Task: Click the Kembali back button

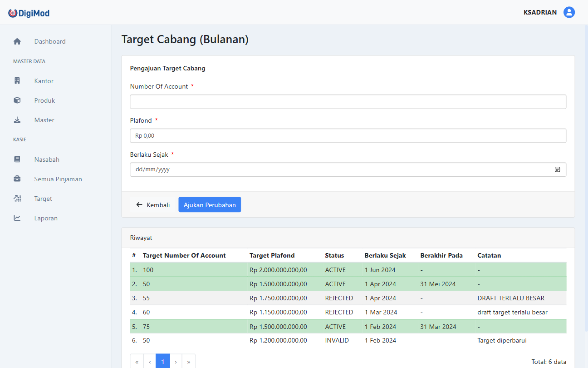Action: 153,205
